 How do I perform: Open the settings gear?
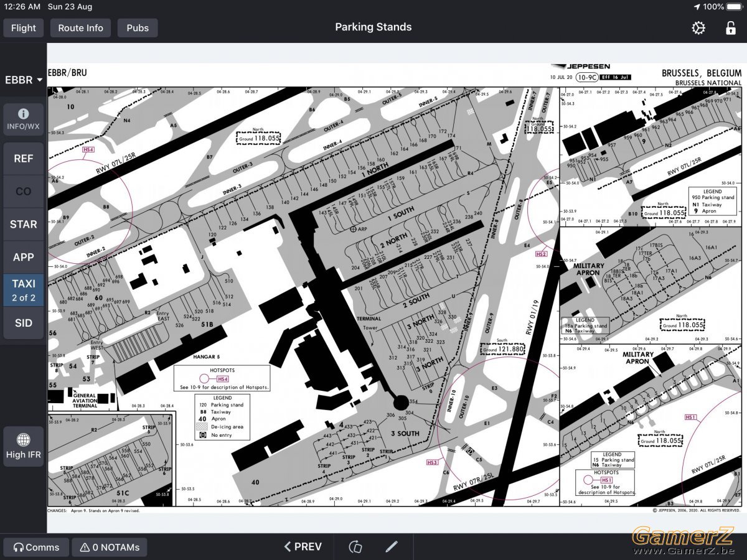pos(698,28)
